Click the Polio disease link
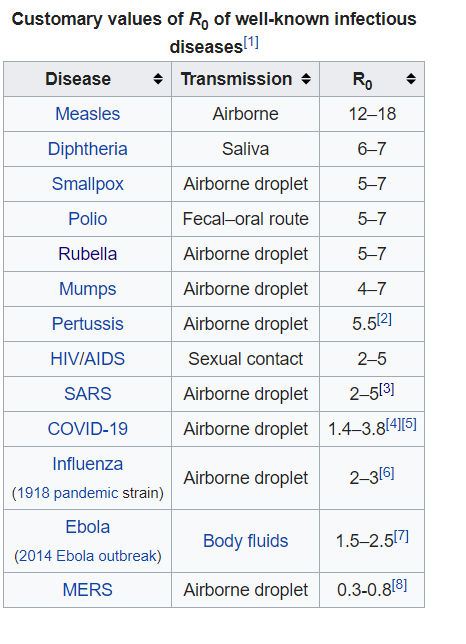 [x=87, y=219]
